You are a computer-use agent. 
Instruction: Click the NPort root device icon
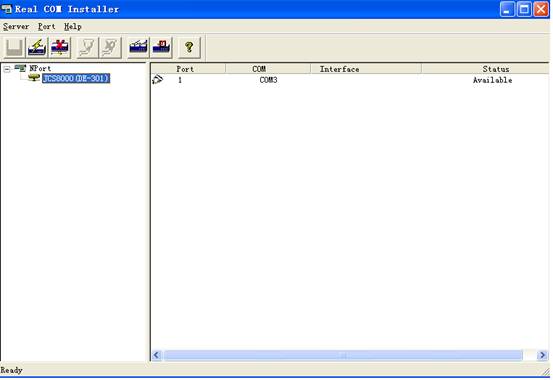[20, 68]
